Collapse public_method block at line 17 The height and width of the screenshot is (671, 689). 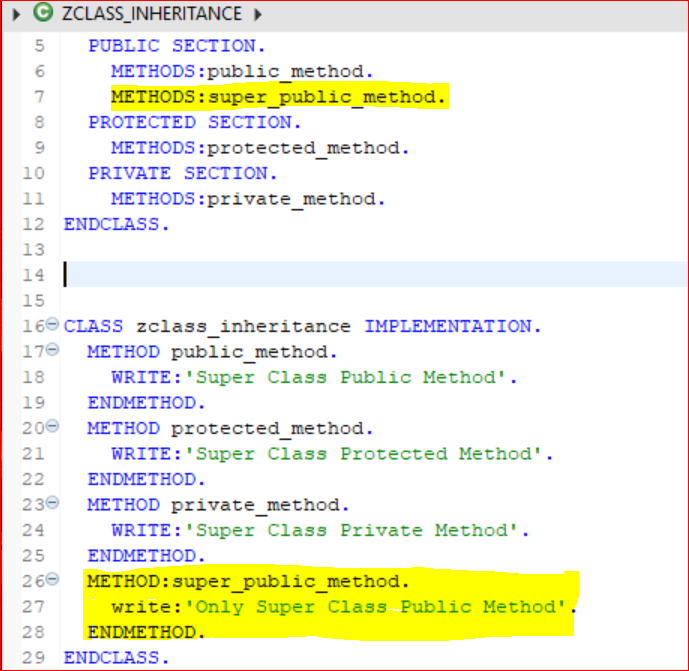point(52,350)
